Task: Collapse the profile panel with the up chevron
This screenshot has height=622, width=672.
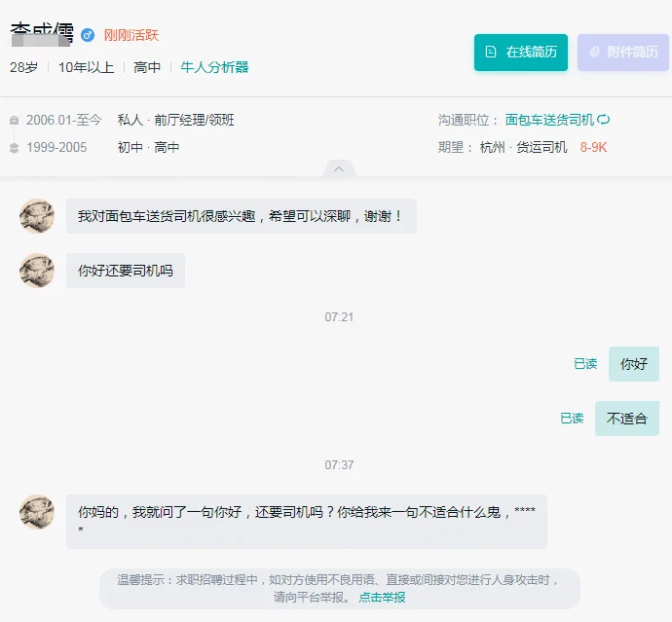Action: click(339, 168)
